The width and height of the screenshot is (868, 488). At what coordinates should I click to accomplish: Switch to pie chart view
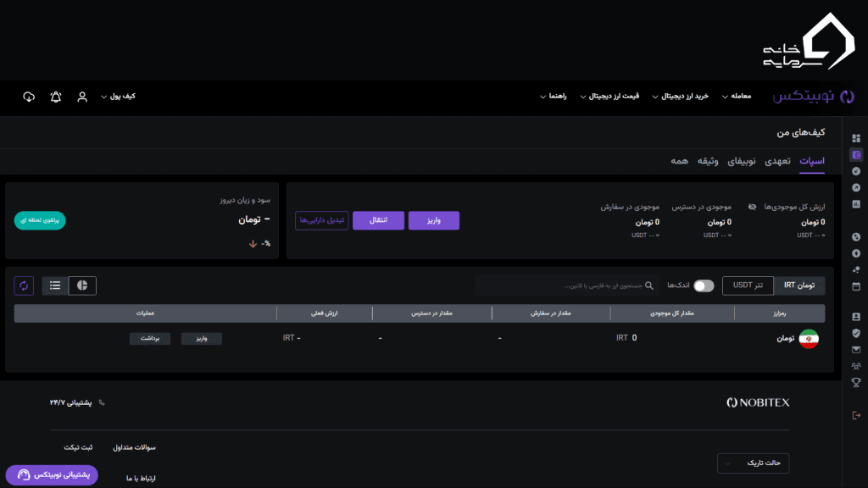point(82,286)
